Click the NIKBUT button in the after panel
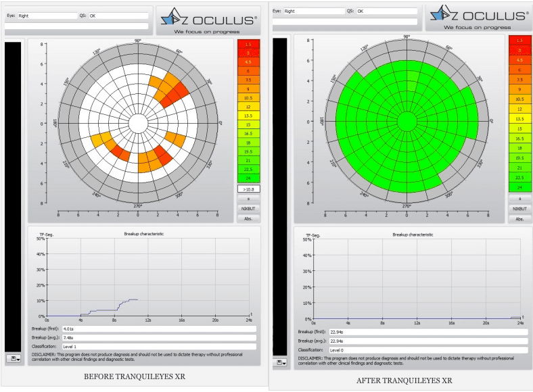The image size is (533, 392). click(519, 209)
